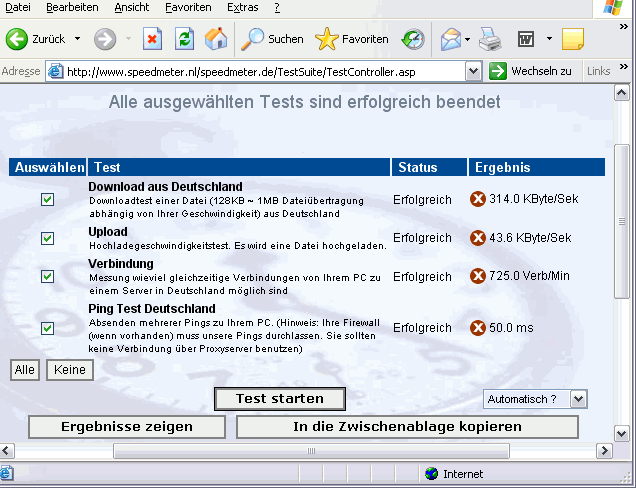Click the scroll left arrow

[6, 451]
